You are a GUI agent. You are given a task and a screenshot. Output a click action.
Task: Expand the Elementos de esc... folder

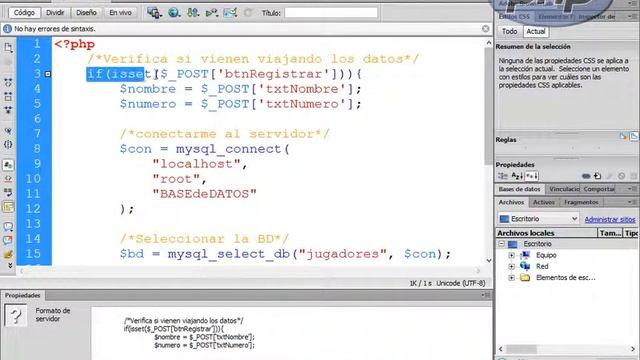click(x=512, y=278)
